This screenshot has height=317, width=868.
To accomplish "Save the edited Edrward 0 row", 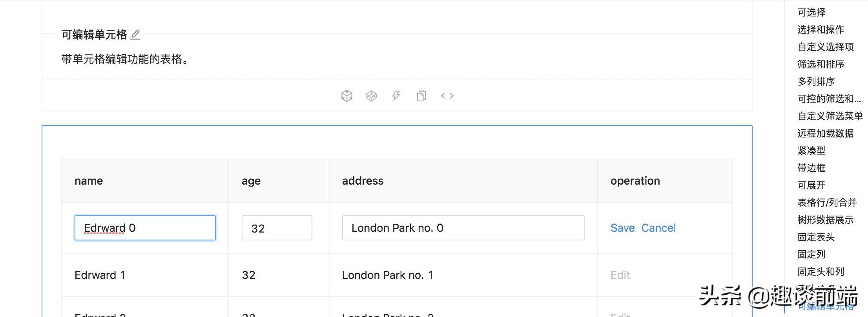I will pyautogui.click(x=622, y=228).
